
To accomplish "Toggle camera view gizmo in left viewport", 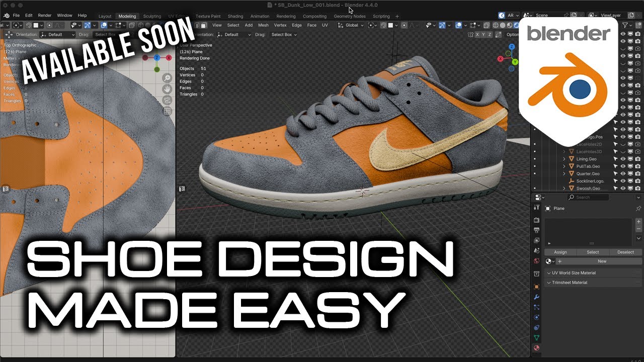I will [x=167, y=100].
